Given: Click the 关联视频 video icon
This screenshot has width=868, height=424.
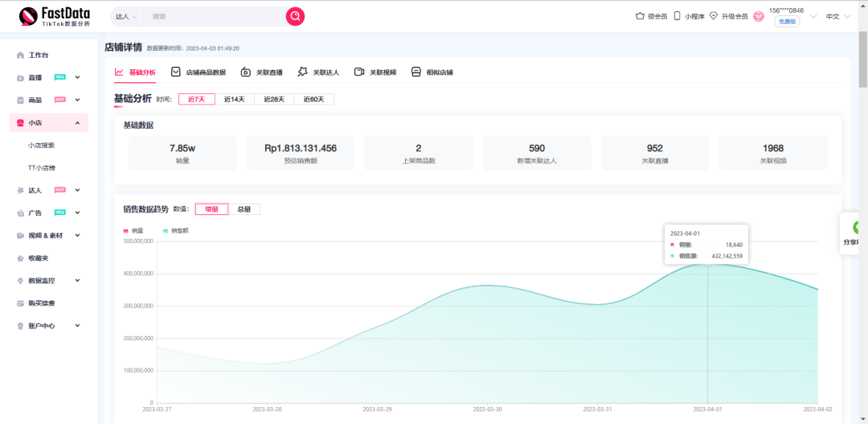Looking at the screenshot, I should tap(359, 72).
